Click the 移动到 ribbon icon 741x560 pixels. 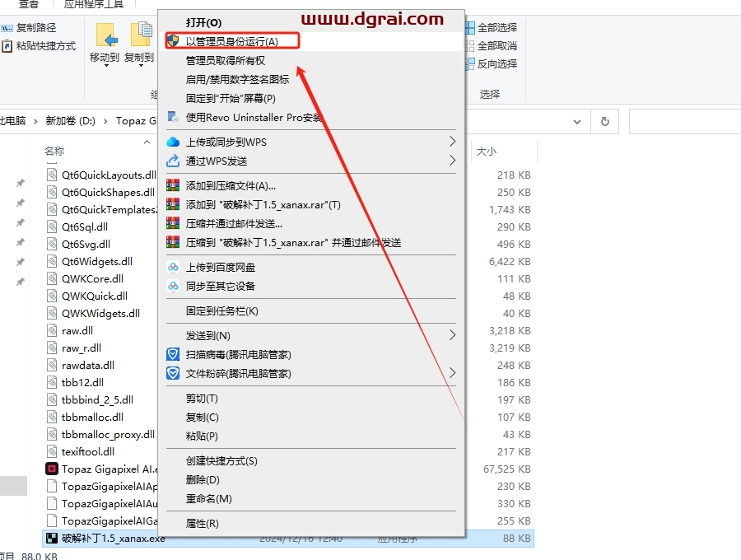pos(106,35)
